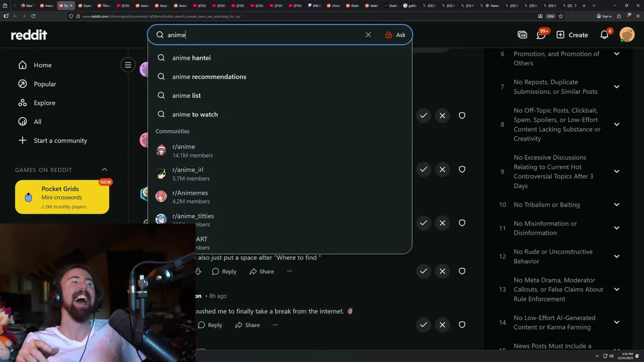Viewport: 644px width, 362px height.
Task: Remove comment in 'Where to find' row
Action: coord(442,271)
